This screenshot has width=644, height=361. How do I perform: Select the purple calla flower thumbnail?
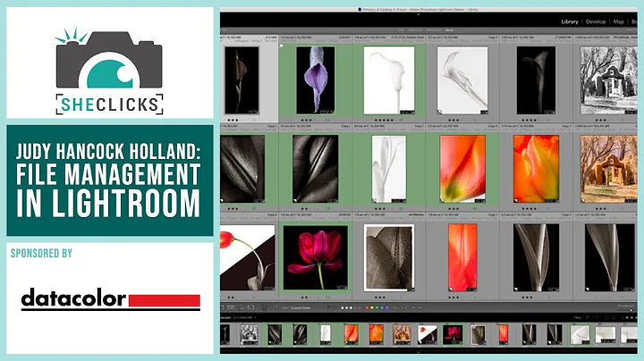point(316,80)
